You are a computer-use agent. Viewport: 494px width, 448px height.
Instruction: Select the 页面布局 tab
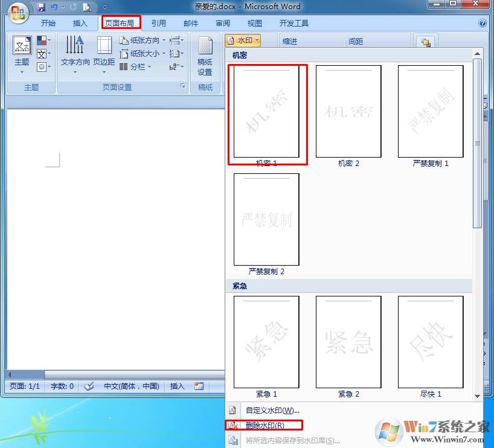tap(120, 24)
